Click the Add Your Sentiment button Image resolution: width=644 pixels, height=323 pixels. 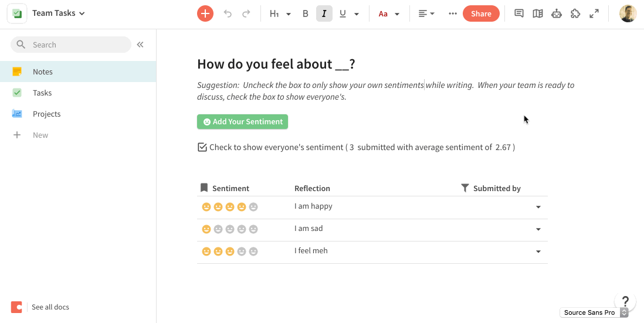pyautogui.click(x=242, y=122)
